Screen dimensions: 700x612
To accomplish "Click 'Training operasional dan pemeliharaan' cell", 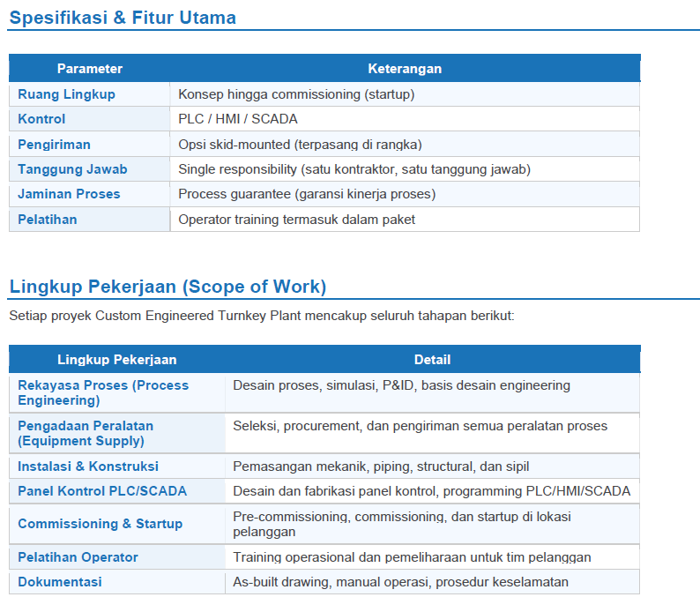I will [432, 557].
